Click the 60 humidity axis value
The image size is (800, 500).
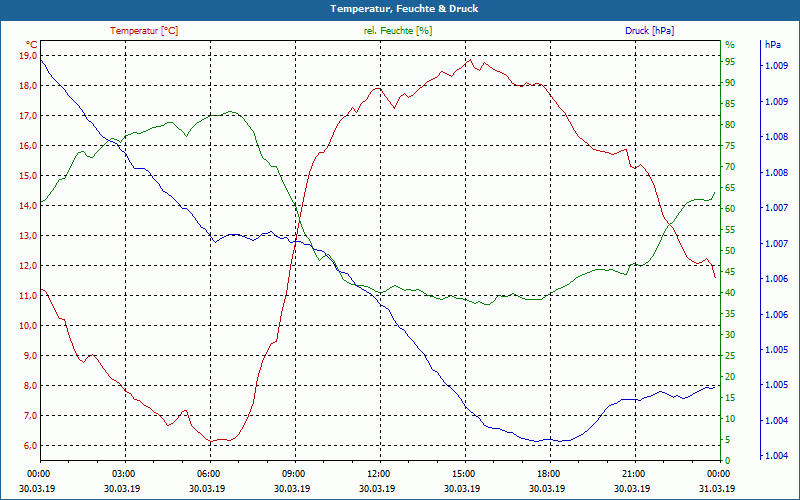click(x=730, y=209)
